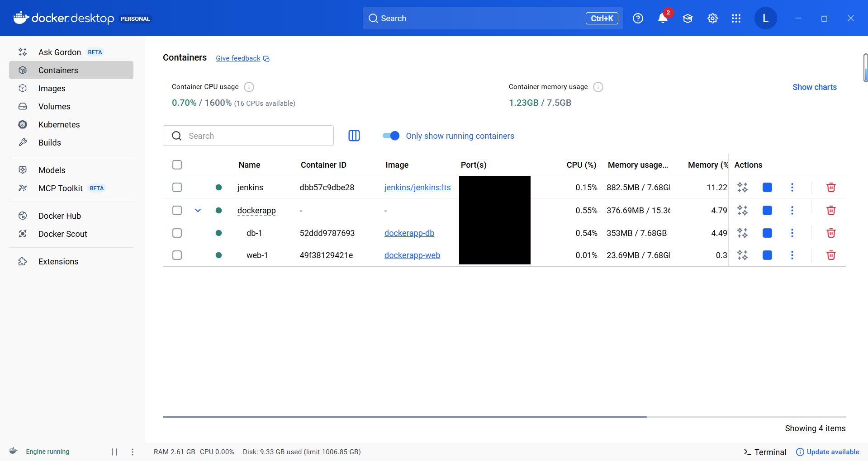
Task: Check the db-1 row checkbox
Action: pos(177,233)
